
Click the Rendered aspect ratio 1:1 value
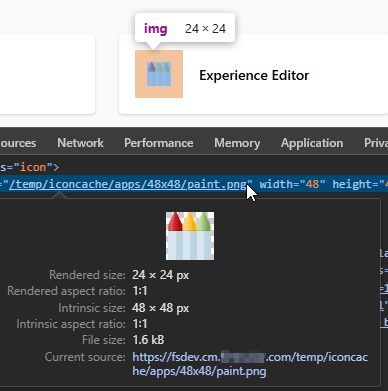pyautogui.click(x=140, y=291)
